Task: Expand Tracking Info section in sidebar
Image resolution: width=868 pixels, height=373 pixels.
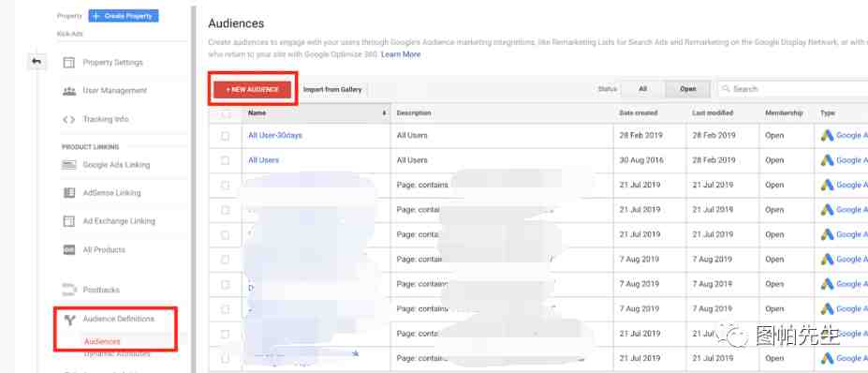Action: tap(105, 119)
